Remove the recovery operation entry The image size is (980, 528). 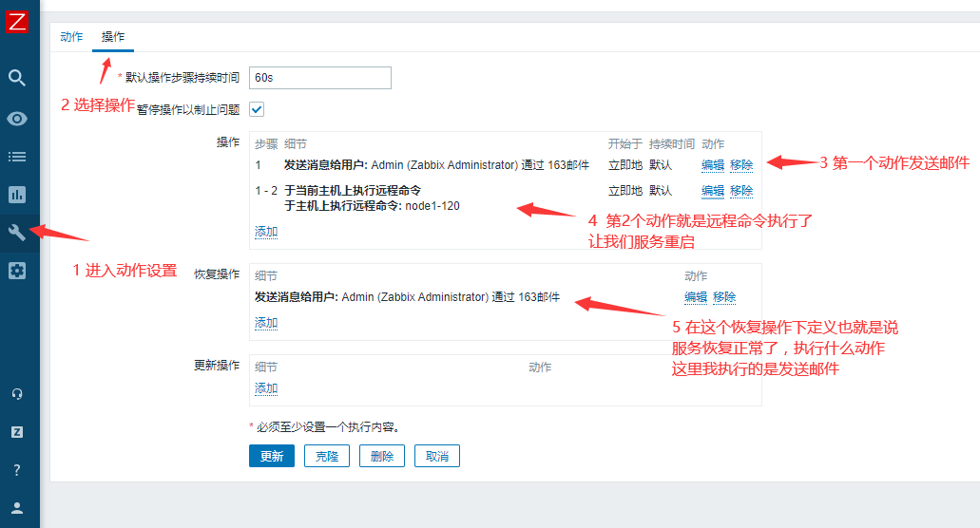tap(724, 297)
